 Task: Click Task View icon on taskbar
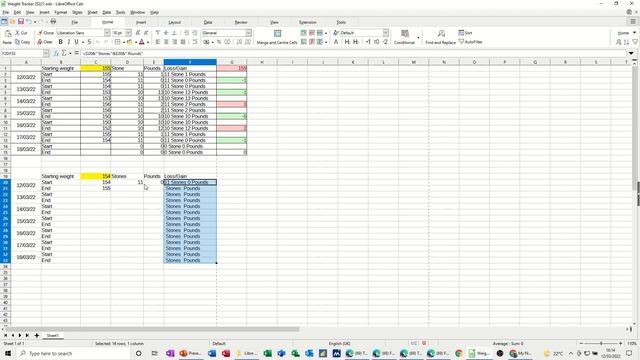(x=154, y=353)
